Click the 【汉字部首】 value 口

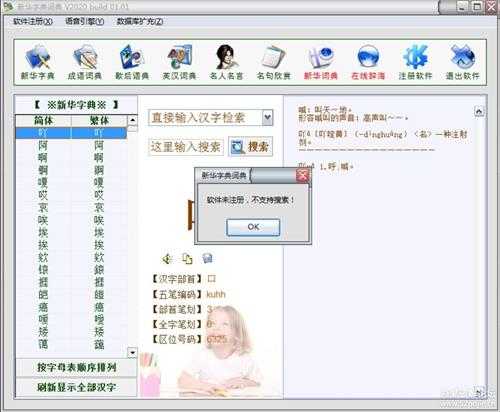pos(211,279)
